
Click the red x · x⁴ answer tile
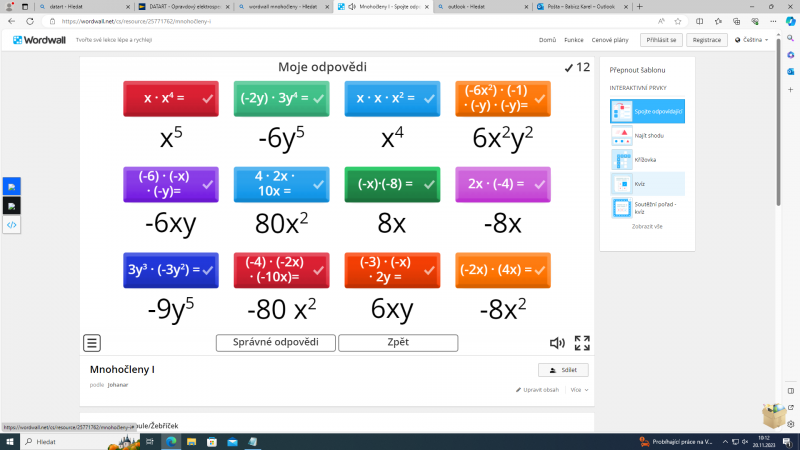click(x=170, y=99)
